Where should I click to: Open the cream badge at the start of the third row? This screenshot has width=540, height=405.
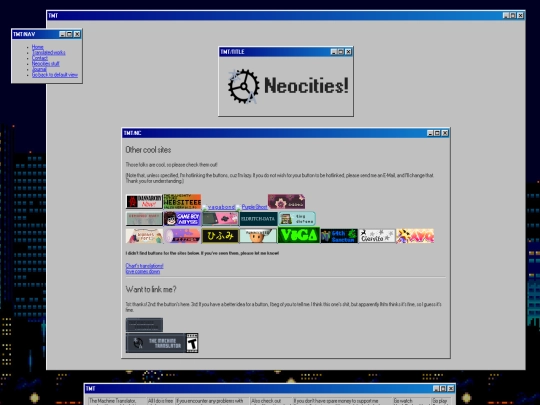click(144, 236)
